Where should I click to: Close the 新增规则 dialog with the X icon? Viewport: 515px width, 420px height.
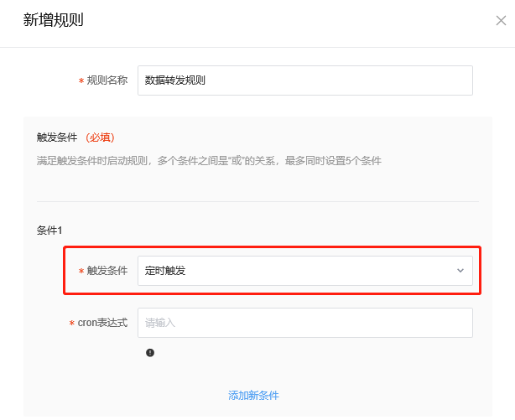[x=501, y=20]
